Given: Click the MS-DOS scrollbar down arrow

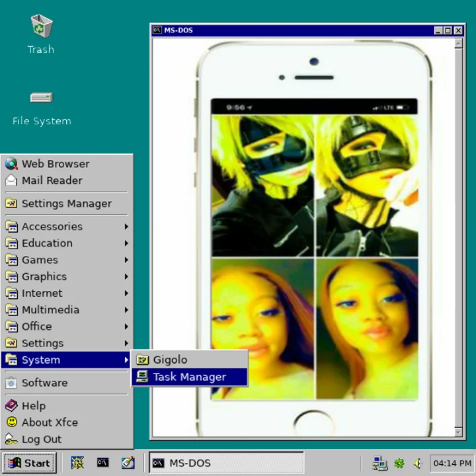Looking at the screenshot, I should coord(458,432).
